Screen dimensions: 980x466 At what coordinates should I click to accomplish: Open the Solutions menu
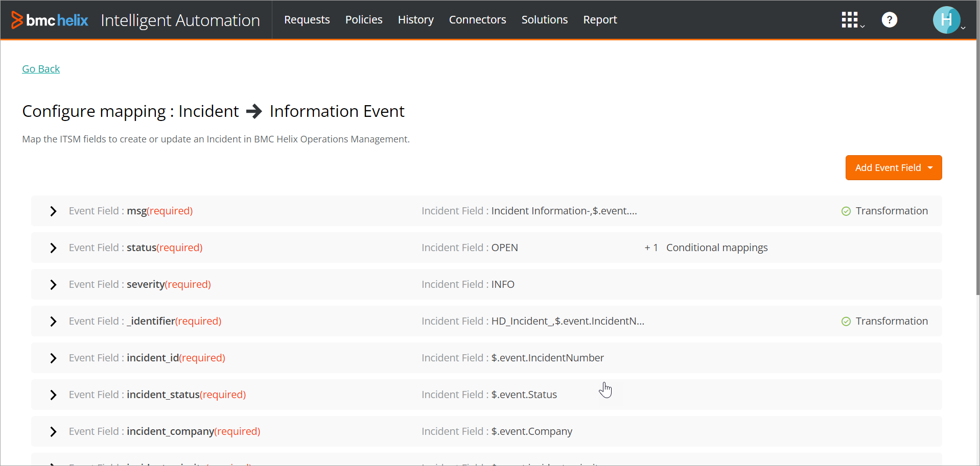pyautogui.click(x=545, y=20)
